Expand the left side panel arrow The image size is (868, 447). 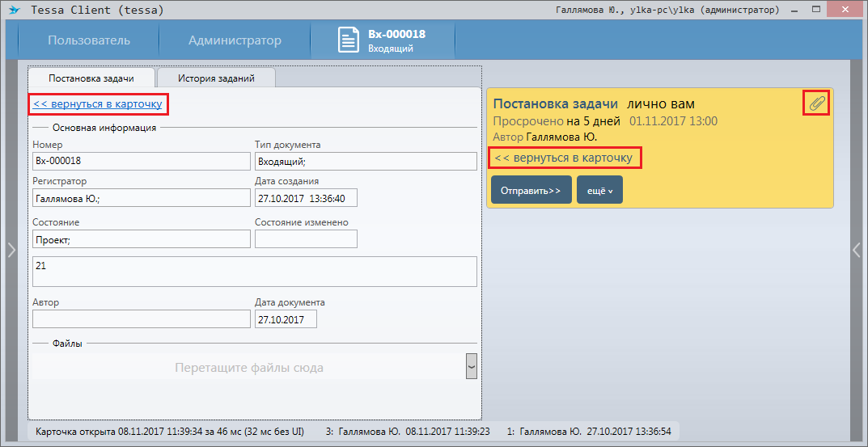pyautogui.click(x=11, y=251)
